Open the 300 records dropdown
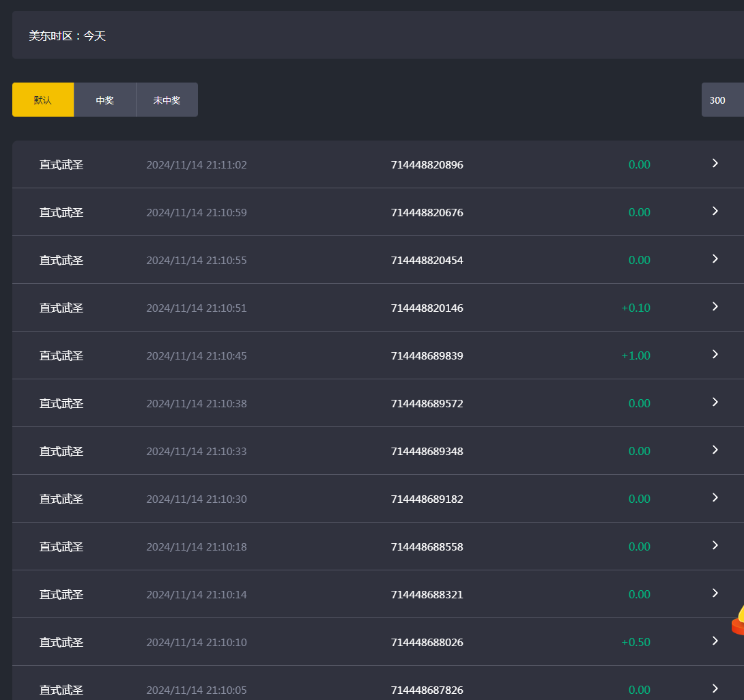 click(x=722, y=100)
